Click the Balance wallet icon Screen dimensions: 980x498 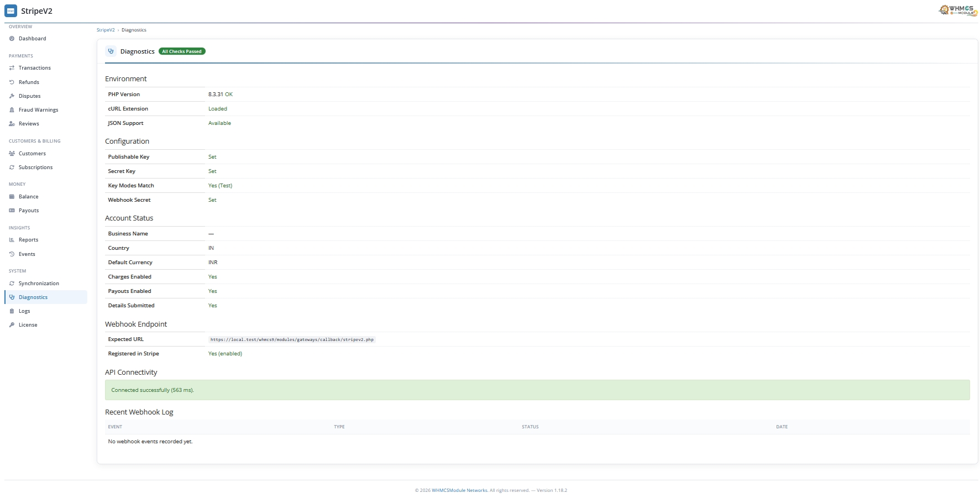point(12,197)
